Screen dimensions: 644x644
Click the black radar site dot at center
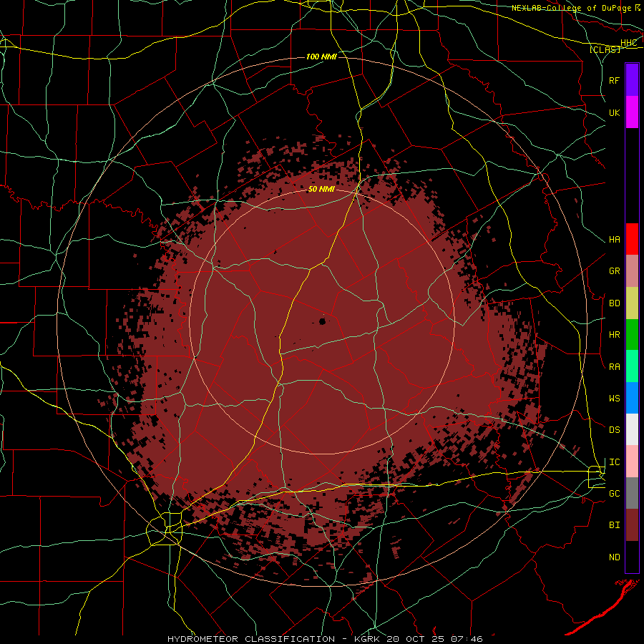pyautogui.click(x=323, y=321)
